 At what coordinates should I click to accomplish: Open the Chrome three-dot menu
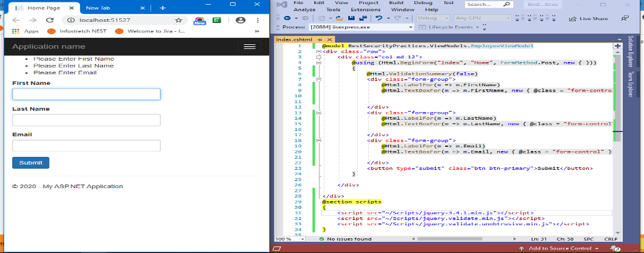pyautogui.click(x=259, y=20)
